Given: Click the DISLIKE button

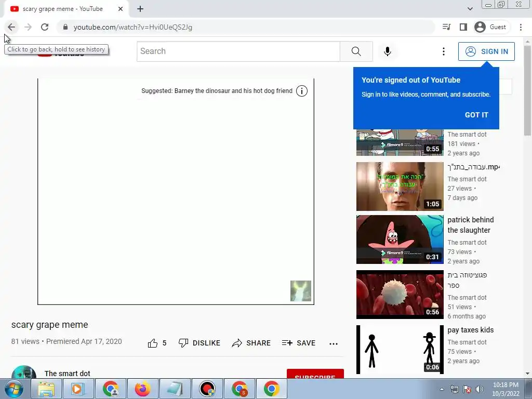Looking at the screenshot, I should [199, 343].
